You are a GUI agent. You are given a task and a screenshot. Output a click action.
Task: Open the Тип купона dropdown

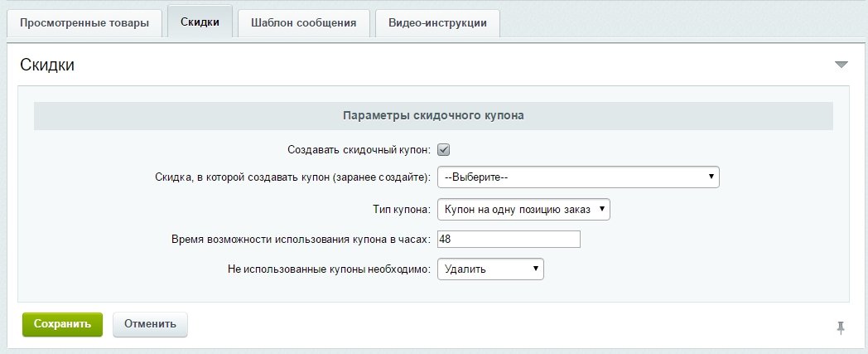pyautogui.click(x=523, y=210)
